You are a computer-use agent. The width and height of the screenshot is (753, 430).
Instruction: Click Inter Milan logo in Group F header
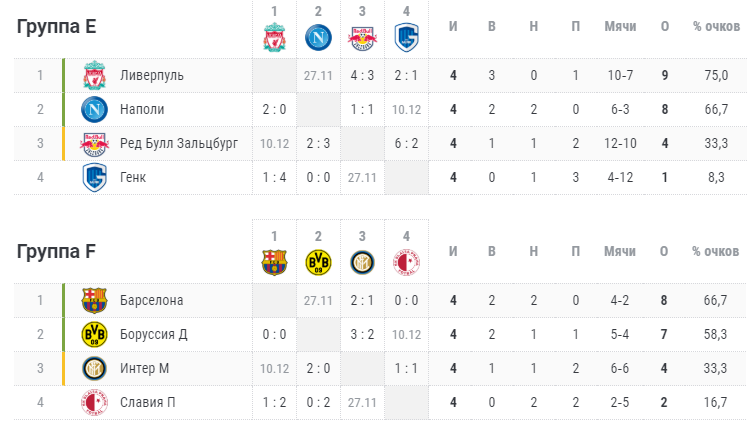pos(362,263)
